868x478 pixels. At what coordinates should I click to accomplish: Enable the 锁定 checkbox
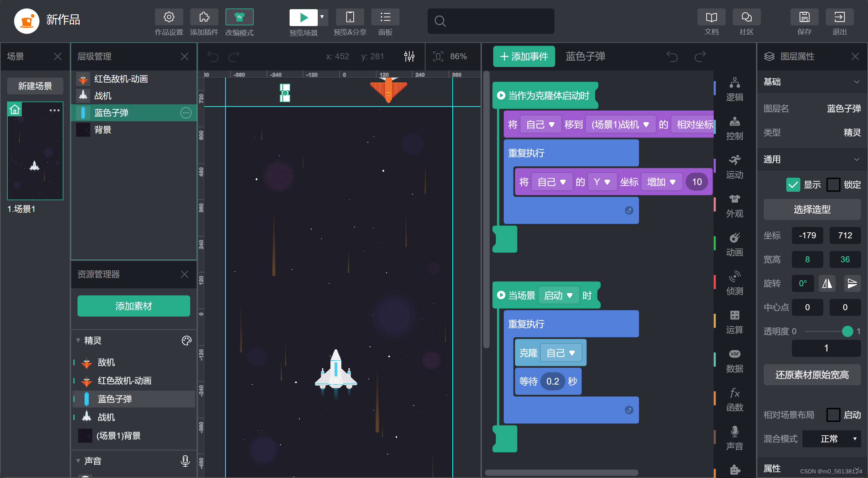(833, 184)
